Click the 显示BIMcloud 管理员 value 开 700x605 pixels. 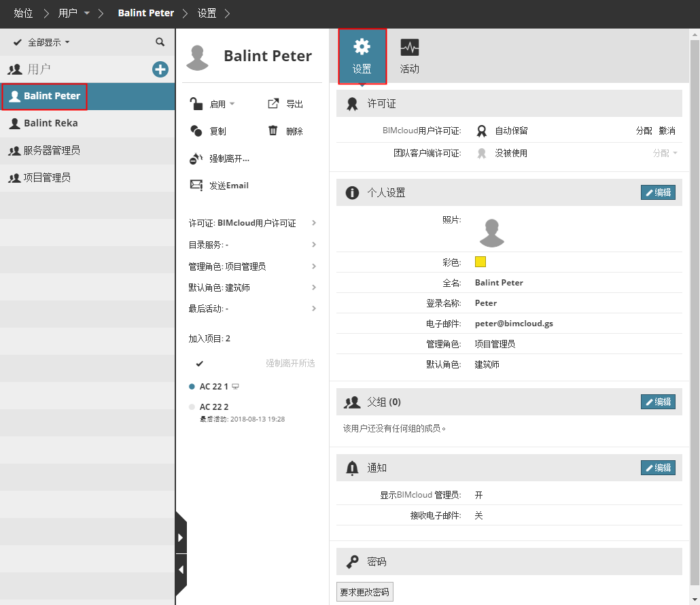[478, 495]
